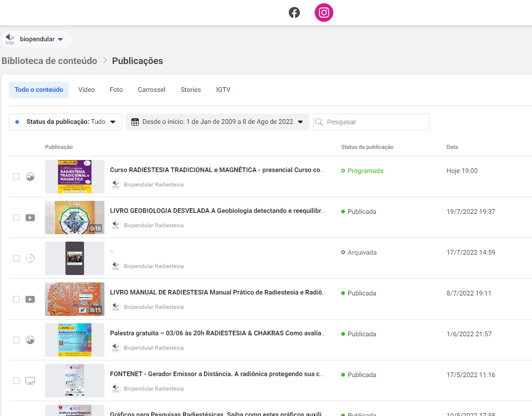Click Status da publicação column header
The height and width of the screenshot is (416, 532).
pos(367,147)
